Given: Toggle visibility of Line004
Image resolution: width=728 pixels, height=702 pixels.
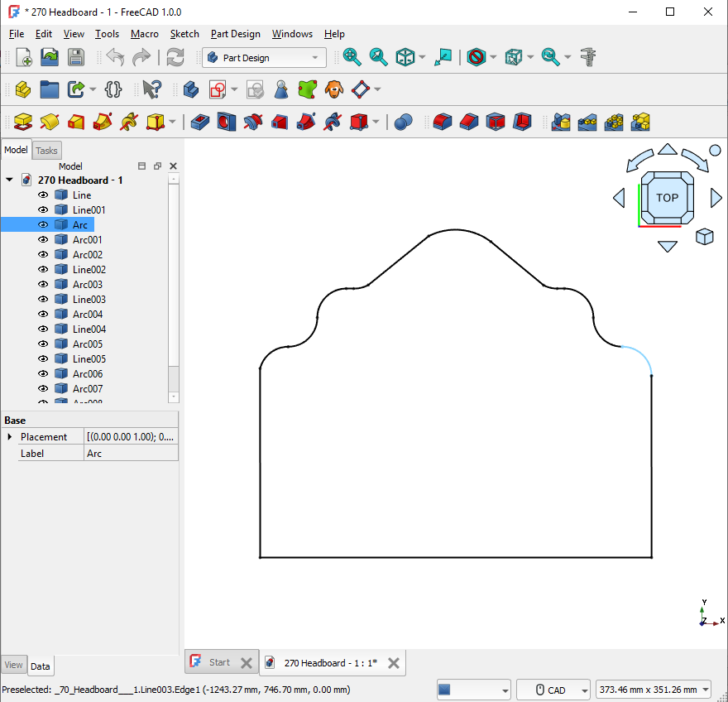Looking at the screenshot, I should (43, 329).
